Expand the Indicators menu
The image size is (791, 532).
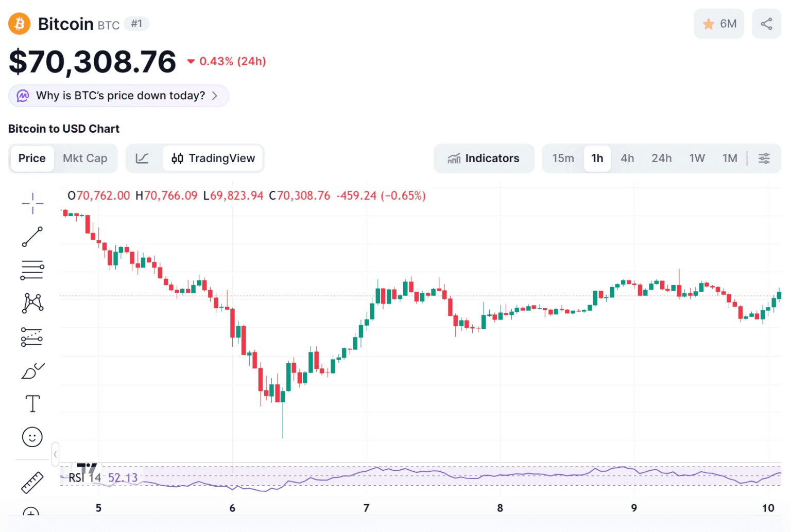click(484, 158)
